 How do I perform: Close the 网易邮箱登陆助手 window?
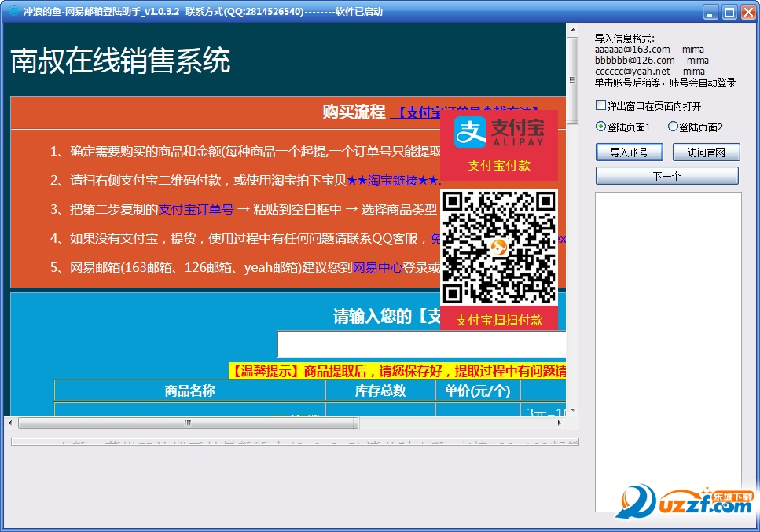click(748, 12)
